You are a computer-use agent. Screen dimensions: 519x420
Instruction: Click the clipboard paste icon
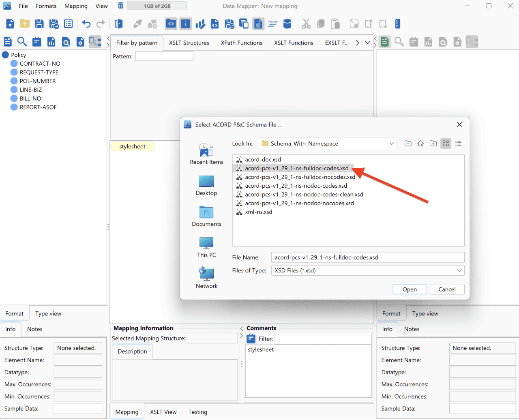pyautogui.click(x=335, y=24)
